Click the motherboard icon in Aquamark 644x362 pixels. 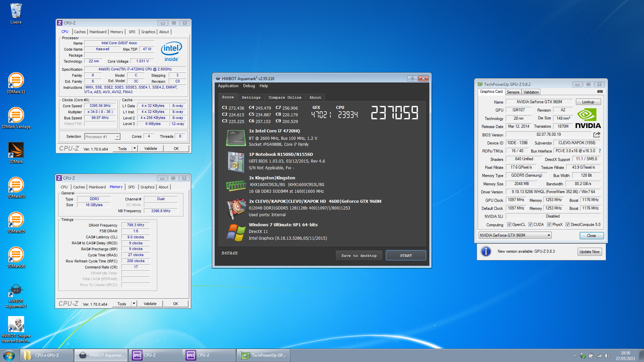click(236, 162)
